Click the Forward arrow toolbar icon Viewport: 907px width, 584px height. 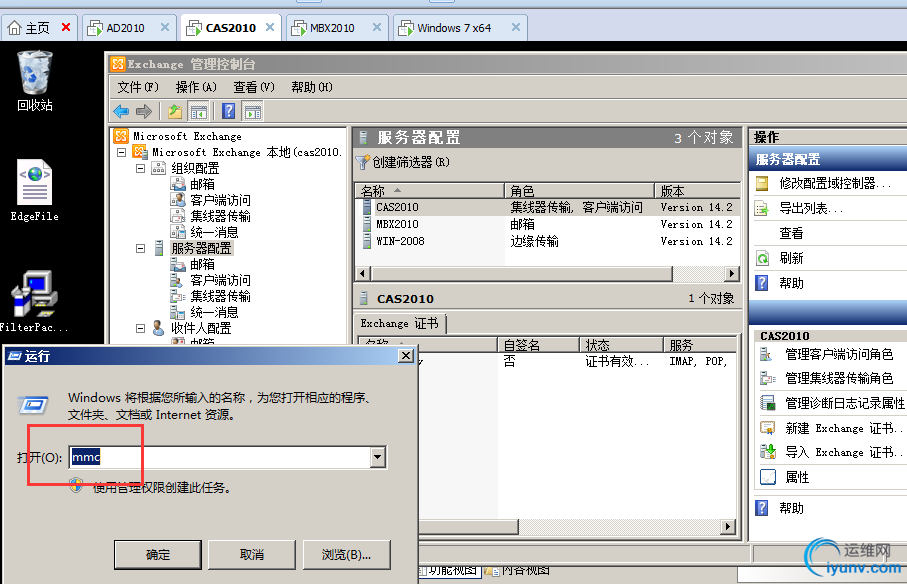tap(143, 111)
